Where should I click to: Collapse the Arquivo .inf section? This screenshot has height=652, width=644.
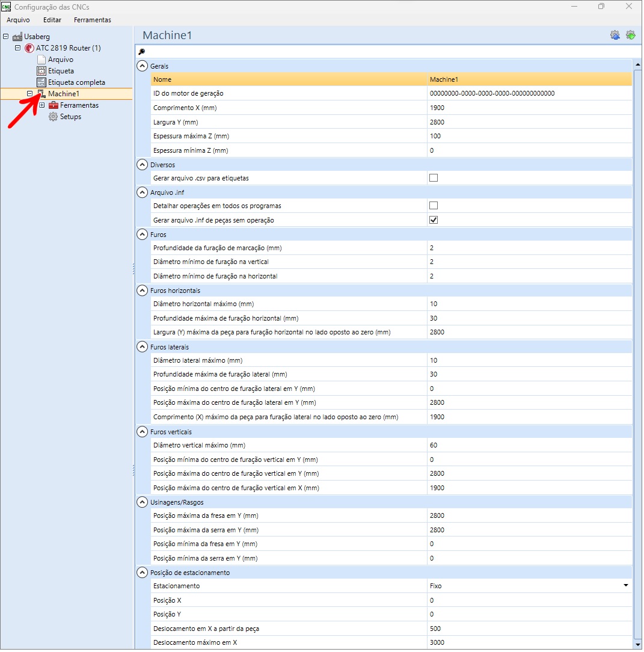point(143,193)
